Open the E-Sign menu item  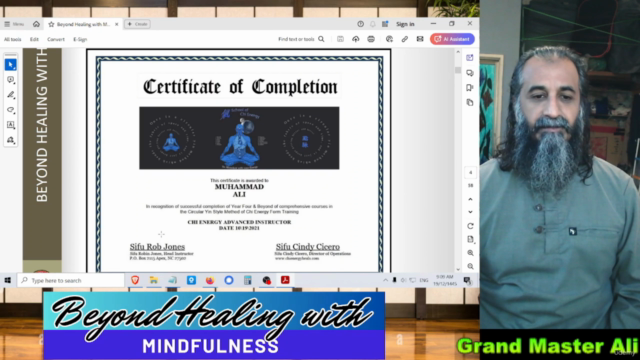[x=80, y=39]
